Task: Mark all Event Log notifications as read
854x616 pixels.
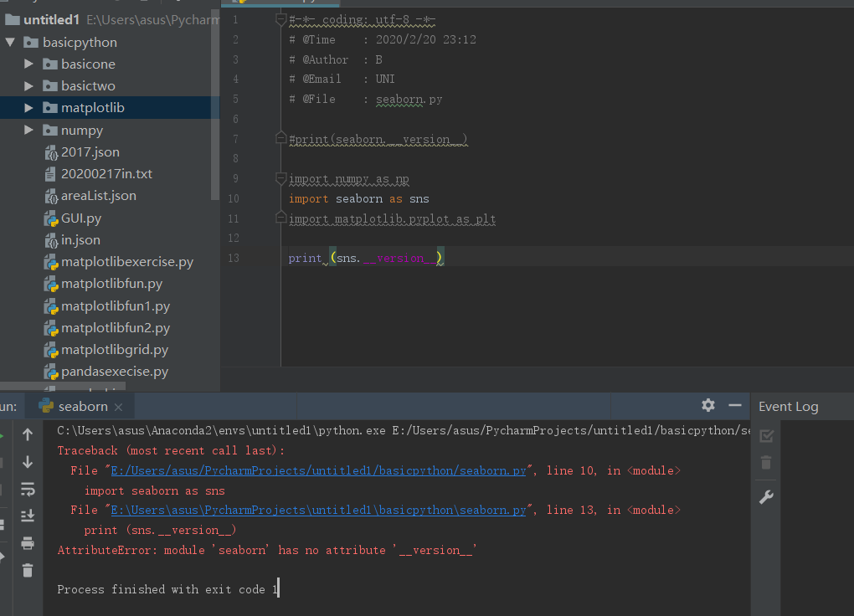Action: coord(766,436)
